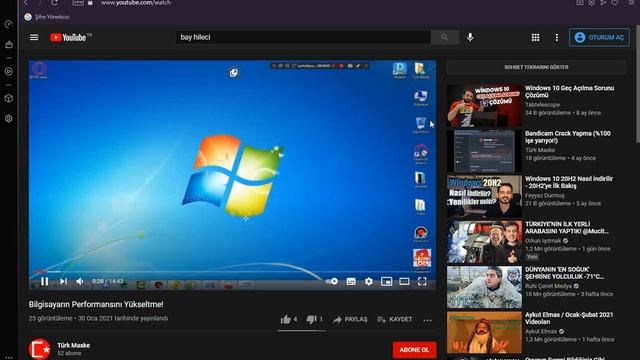This screenshot has width=640, height=360.
Task: Open the Türk Maske channel name link
Action: [73, 345]
